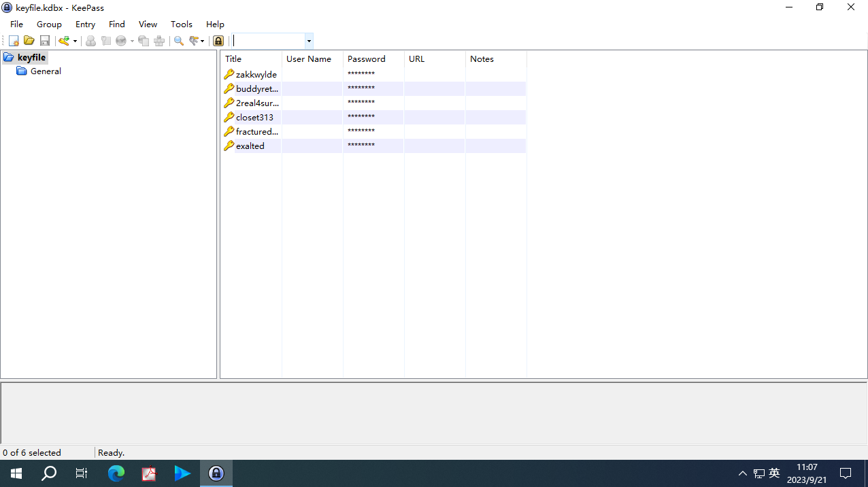Open the Tools menu
The height and width of the screenshot is (487, 868).
pyautogui.click(x=182, y=24)
